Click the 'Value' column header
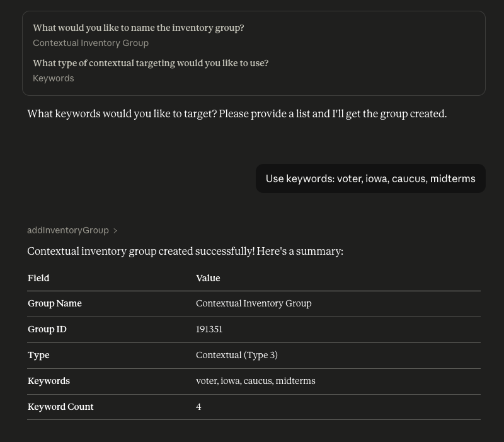The height and width of the screenshot is (442, 504). 208,278
